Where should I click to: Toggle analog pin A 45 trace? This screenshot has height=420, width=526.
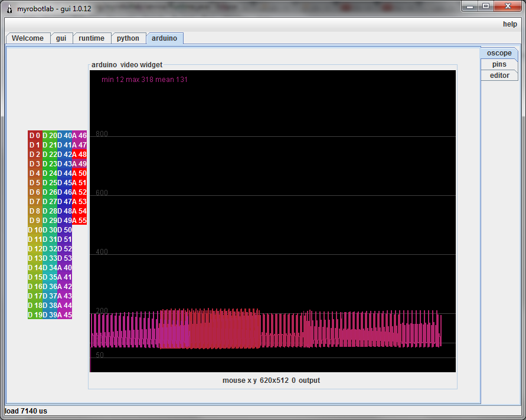click(64, 315)
